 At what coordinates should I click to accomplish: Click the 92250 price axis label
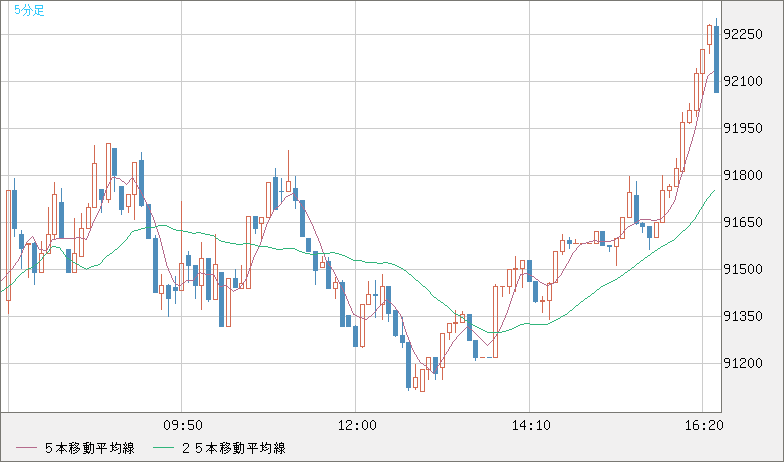click(x=744, y=34)
